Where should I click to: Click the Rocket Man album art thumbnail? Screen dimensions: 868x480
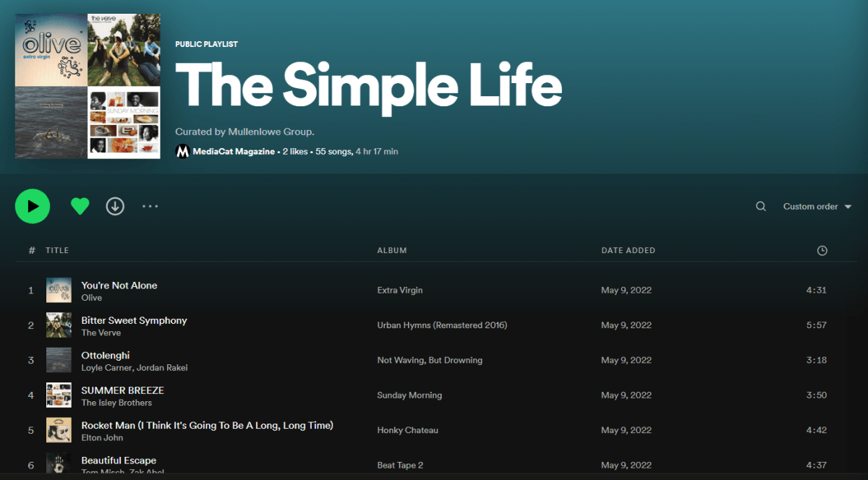(x=59, y=430)
